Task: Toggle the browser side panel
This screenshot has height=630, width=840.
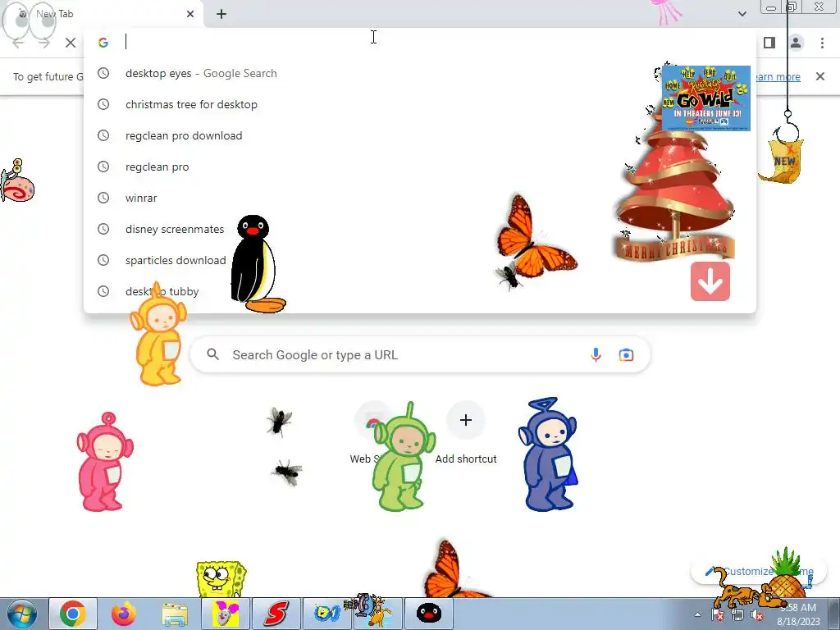Action: tap(769, 43)
